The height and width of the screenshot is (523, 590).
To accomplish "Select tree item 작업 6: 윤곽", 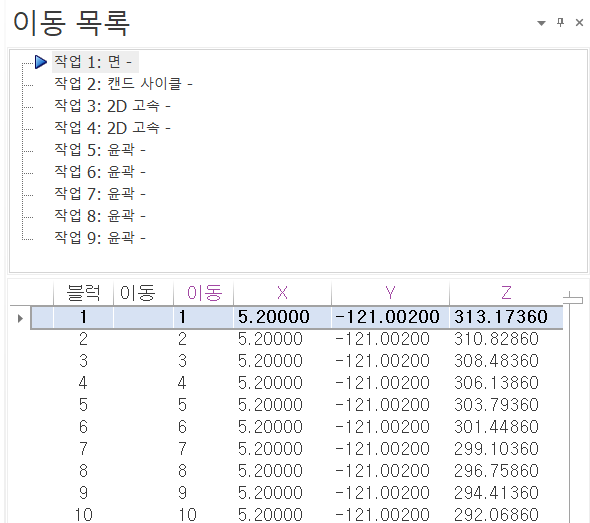I will coord(100,172).
